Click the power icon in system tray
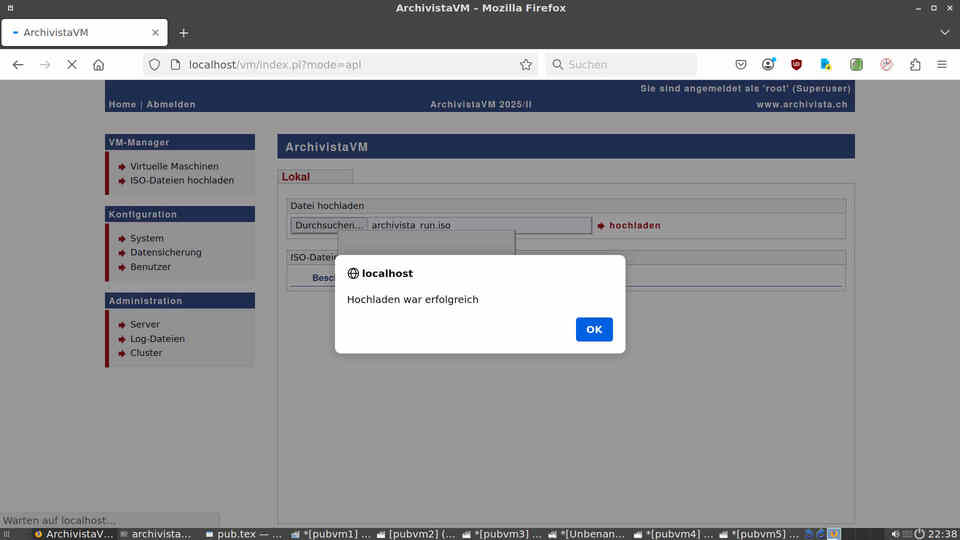This screenshot has width=960, height=540. (x=919, y=534)
